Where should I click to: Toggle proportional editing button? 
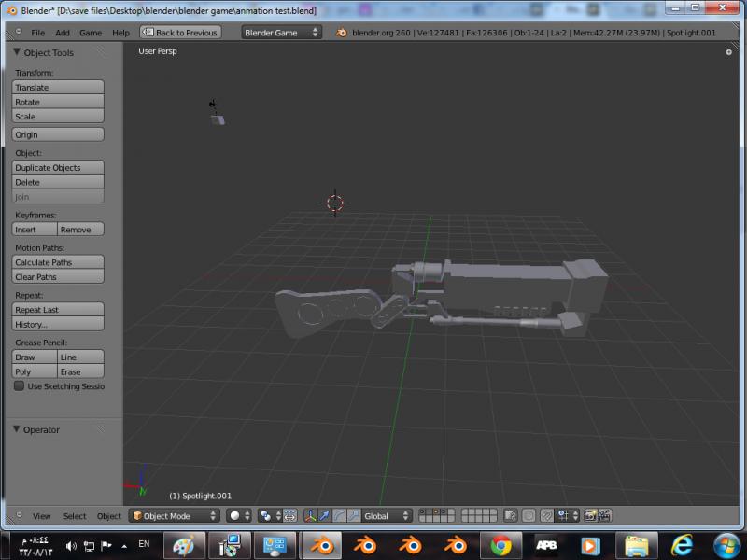point(529,516)
